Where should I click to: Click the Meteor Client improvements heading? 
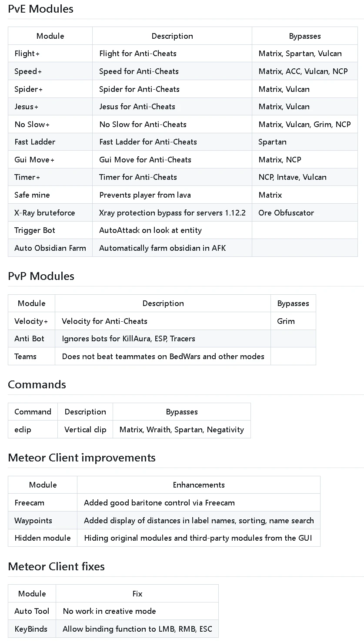pos(82,458)
